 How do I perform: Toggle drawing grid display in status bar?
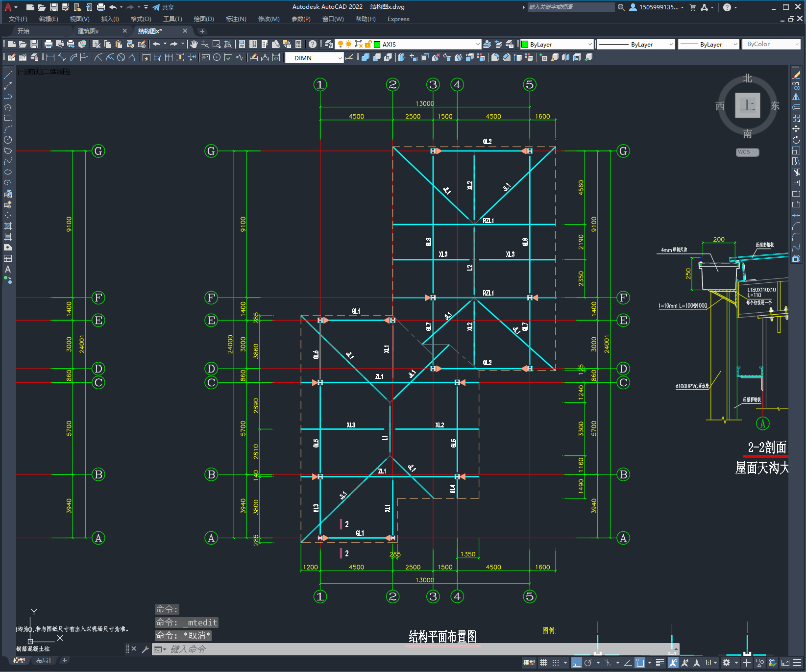point(544,663)
